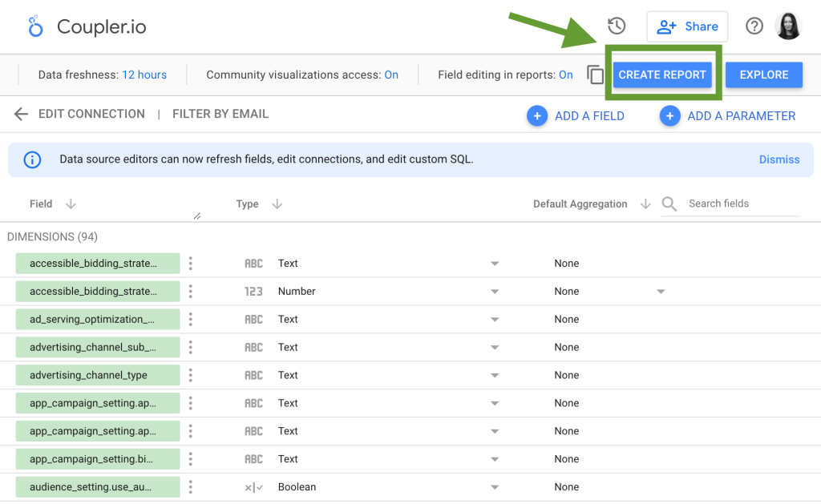Click the info icon in the notification banner
The height and width of the screenshot is (504, 821).
tap(32, 159)
